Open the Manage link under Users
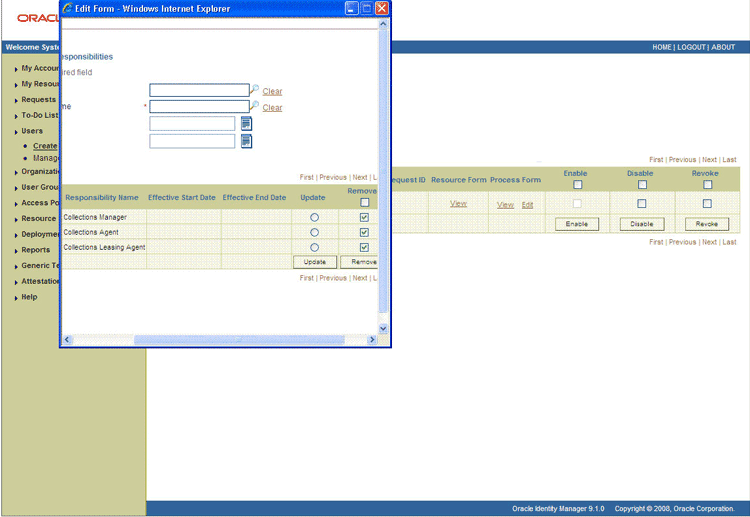750x517 pixels. [x=46, y=158]
